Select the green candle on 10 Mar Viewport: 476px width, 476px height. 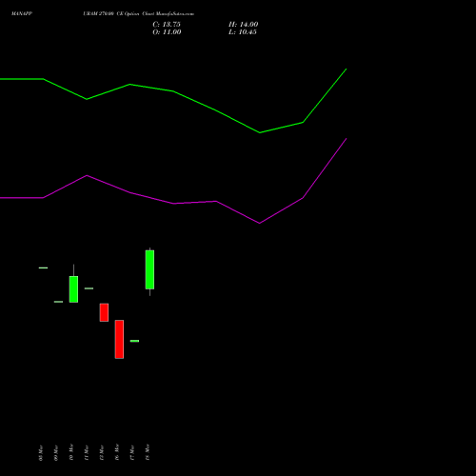coord(73,289)
